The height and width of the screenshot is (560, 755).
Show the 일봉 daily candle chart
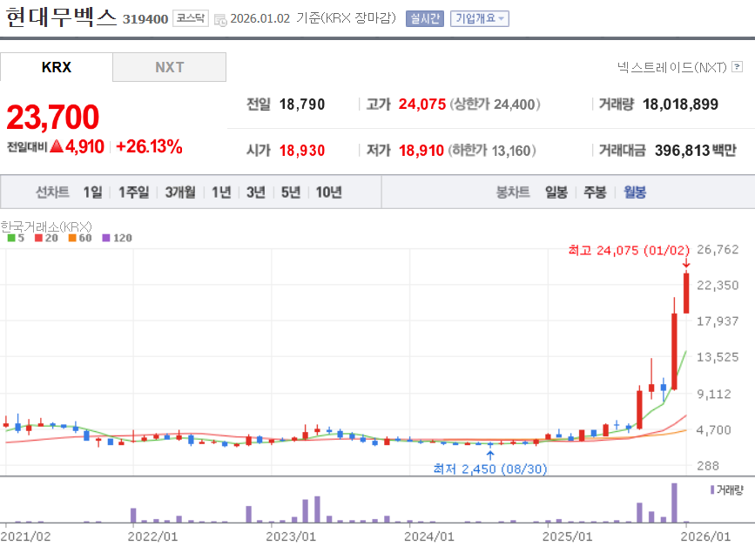pyautogui.click(x=556, y=192)
